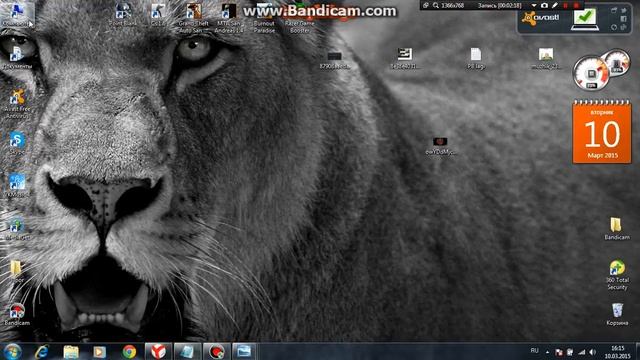
Task: Open the taskbar clock showing 10.03.2015
Action: coord(618,352)
